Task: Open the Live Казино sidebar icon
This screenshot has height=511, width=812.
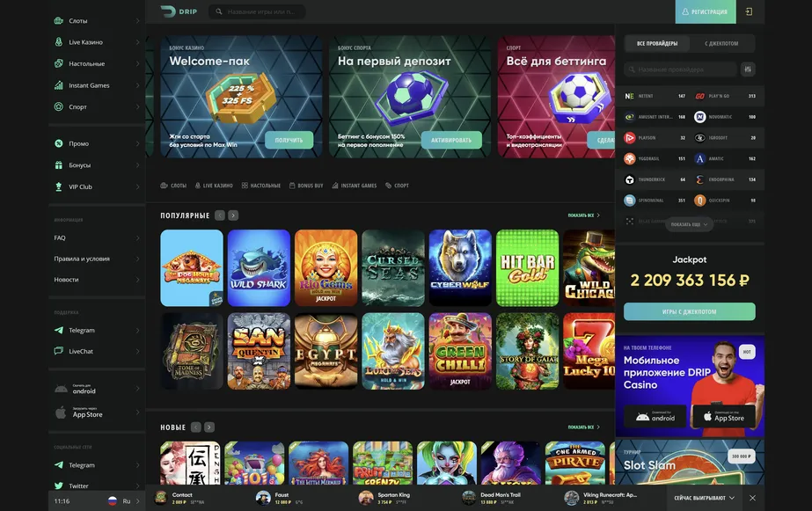Action: click(x=59, y=42)
